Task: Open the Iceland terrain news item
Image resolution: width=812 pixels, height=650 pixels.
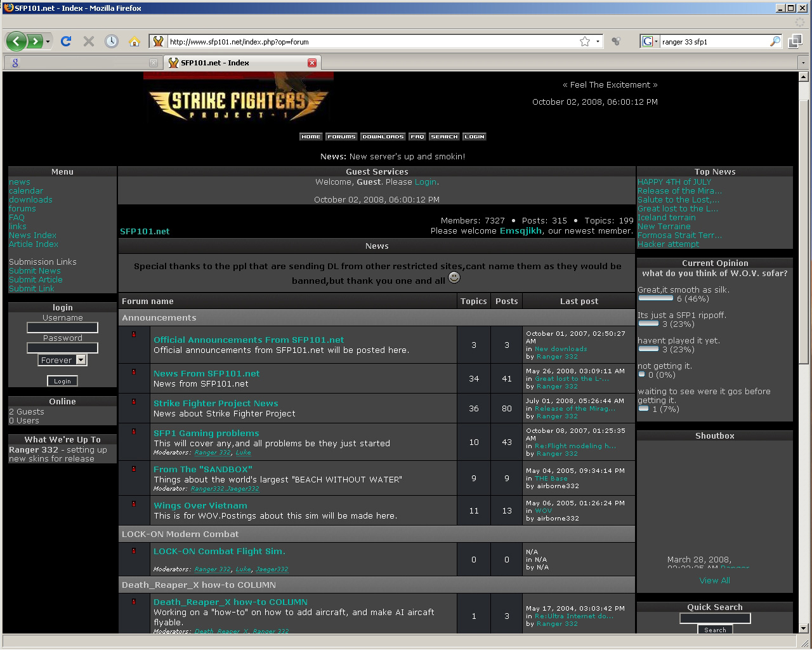Action: [666, 217]
